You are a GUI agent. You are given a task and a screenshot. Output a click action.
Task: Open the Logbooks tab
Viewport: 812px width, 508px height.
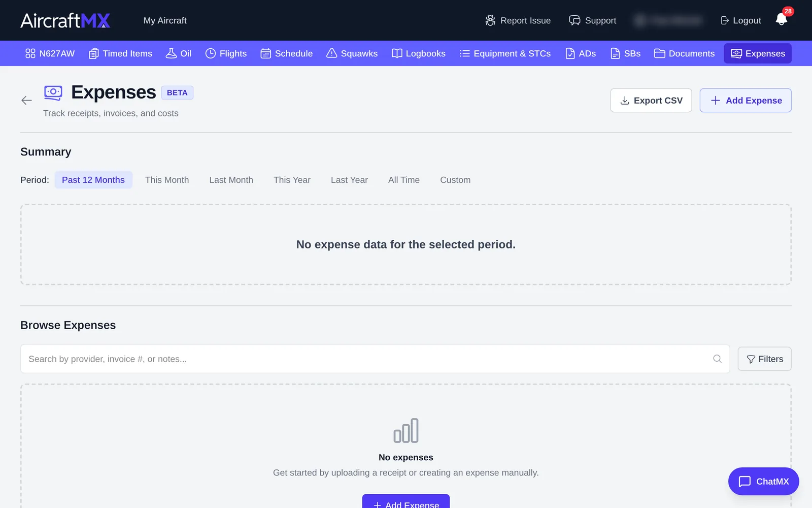(418, 53)
